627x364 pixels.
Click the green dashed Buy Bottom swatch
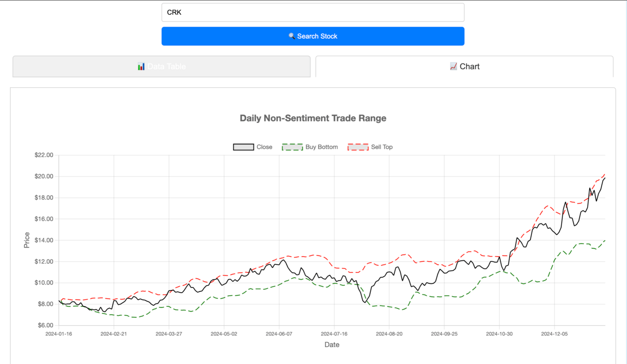pyautogui.click(x=292, y=147)
